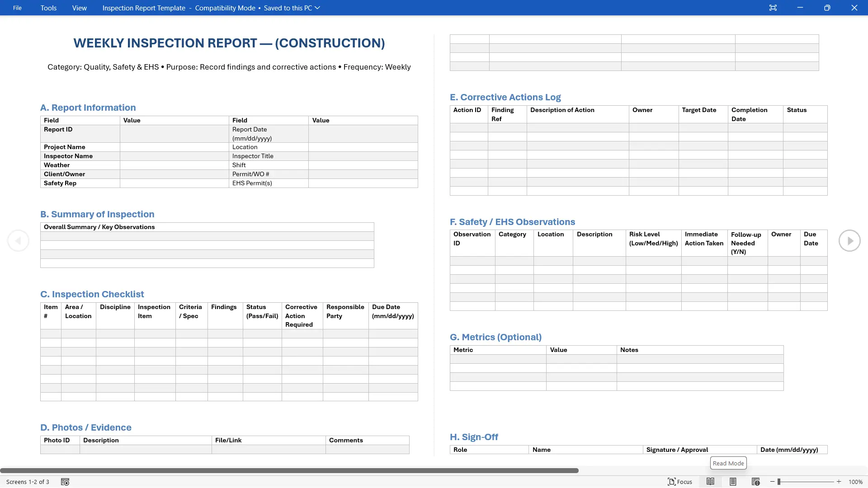This screenshot has height=488, width=868.
Task: Click the zoom out minus icon
Action: [x=772, y=482]
